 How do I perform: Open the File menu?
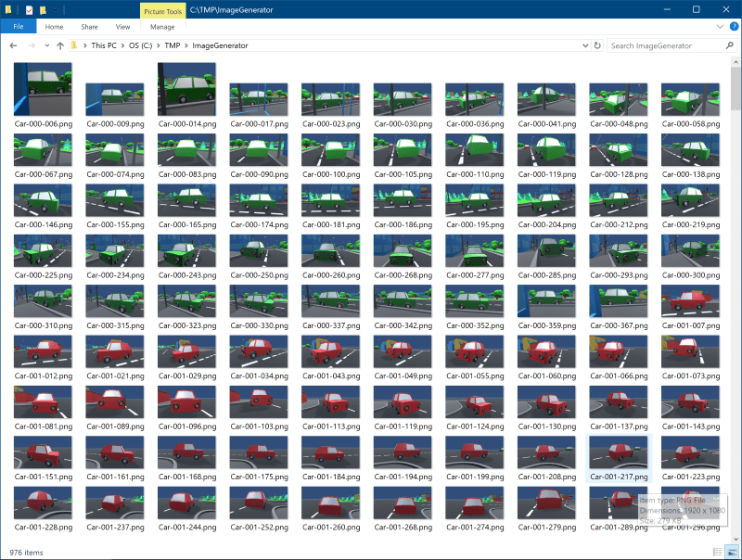point(18,27)
